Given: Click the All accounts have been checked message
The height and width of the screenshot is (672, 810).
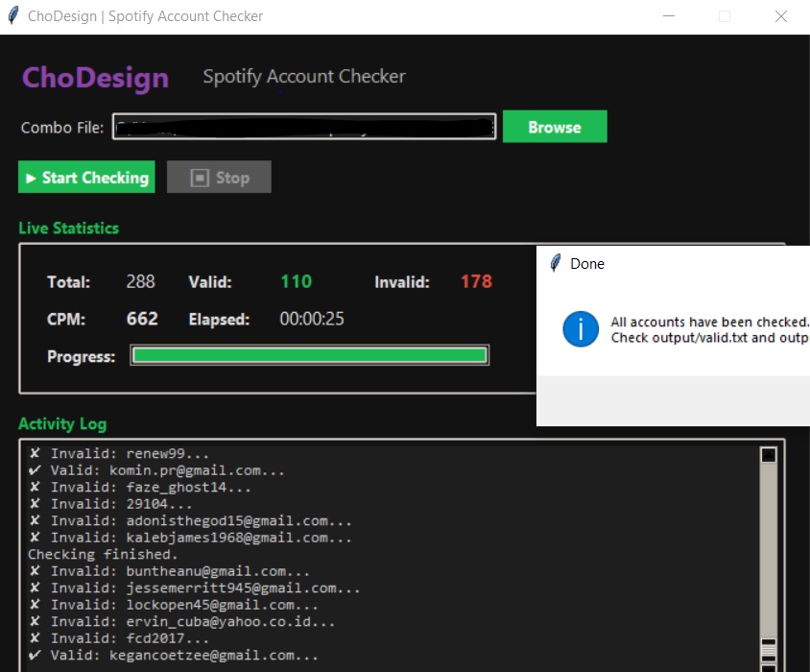Looking at the screenshot, I should click(710, 322).
